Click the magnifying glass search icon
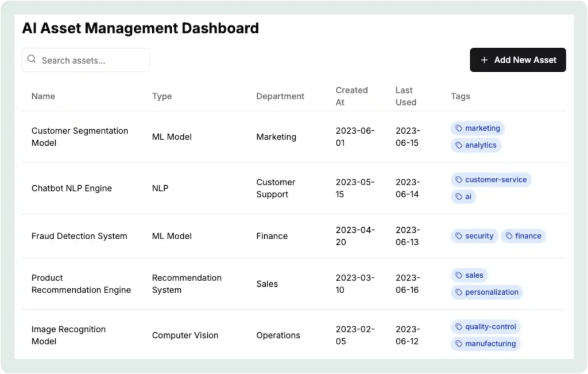The width and height of the screenshot is (588, 374). [x=32, y=60]
